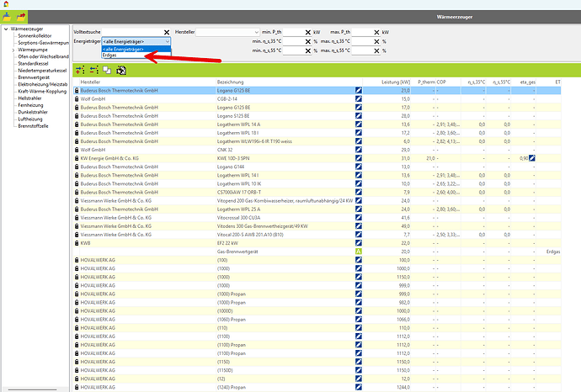Viewport: 581px width, 392px height.
Task: Click the green A icon on Gas-Brennwertgerät row
Action: point(359,252)
